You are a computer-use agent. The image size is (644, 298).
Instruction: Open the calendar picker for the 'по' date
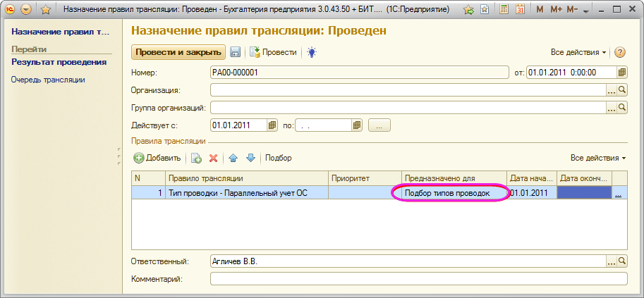[357, 125]
